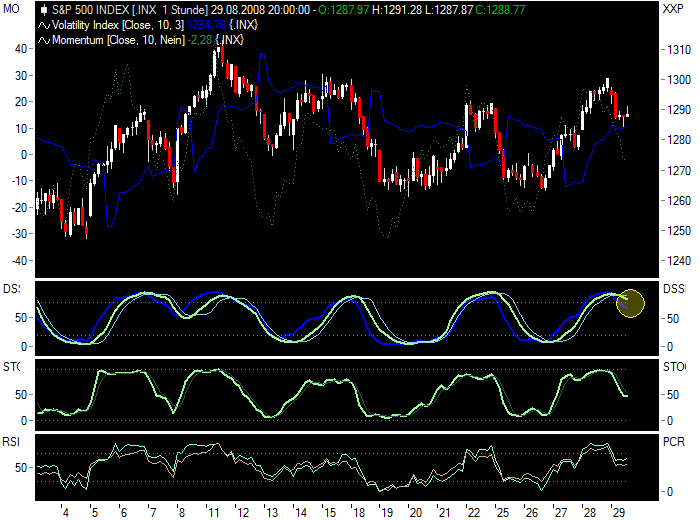This screenshot has height=520, width=700.
Task: Click the DSS panel label on the left
Action: [11, 289]
